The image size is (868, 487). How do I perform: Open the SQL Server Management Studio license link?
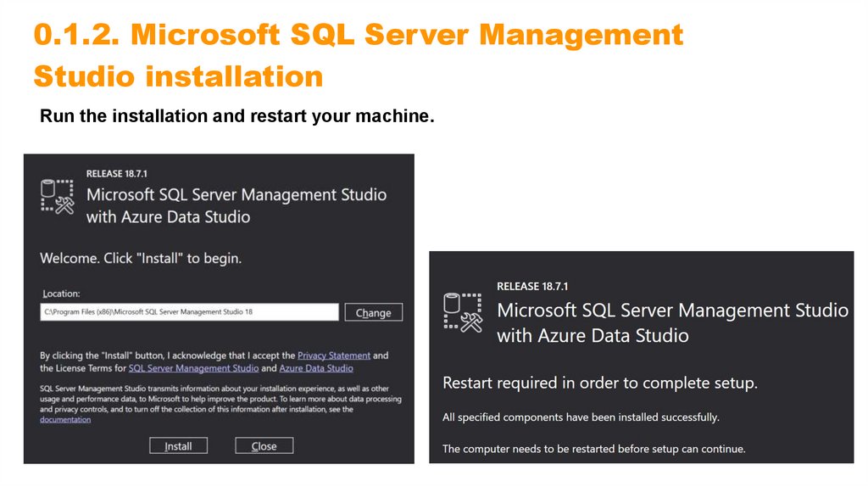click(194, 368)
